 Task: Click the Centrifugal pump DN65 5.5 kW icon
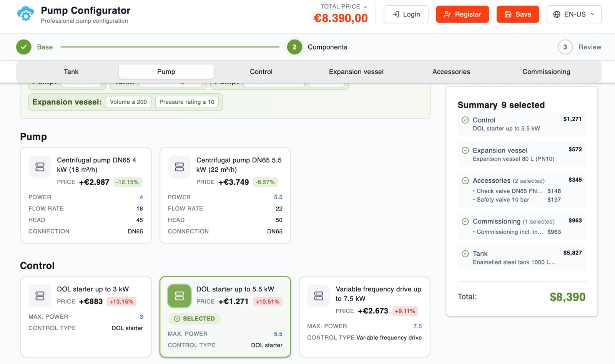coord(180,167)
